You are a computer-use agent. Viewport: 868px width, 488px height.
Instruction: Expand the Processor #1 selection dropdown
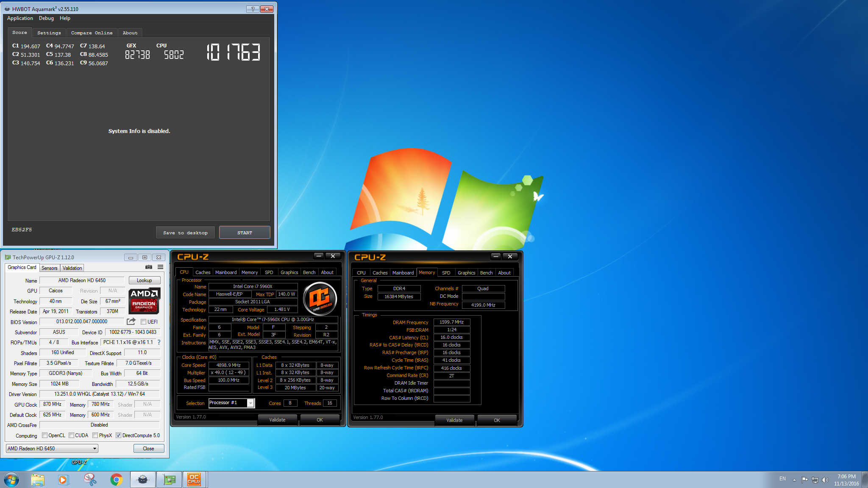tap(250, 403)
